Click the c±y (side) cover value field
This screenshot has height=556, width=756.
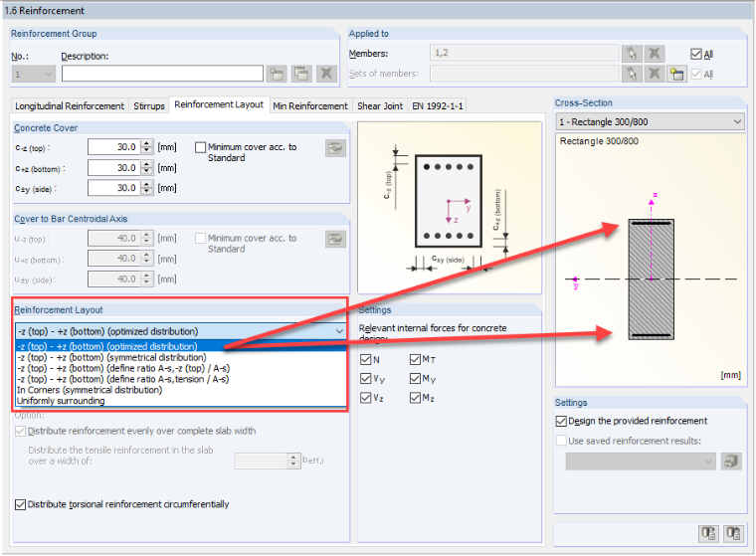[x=114, y=188]
